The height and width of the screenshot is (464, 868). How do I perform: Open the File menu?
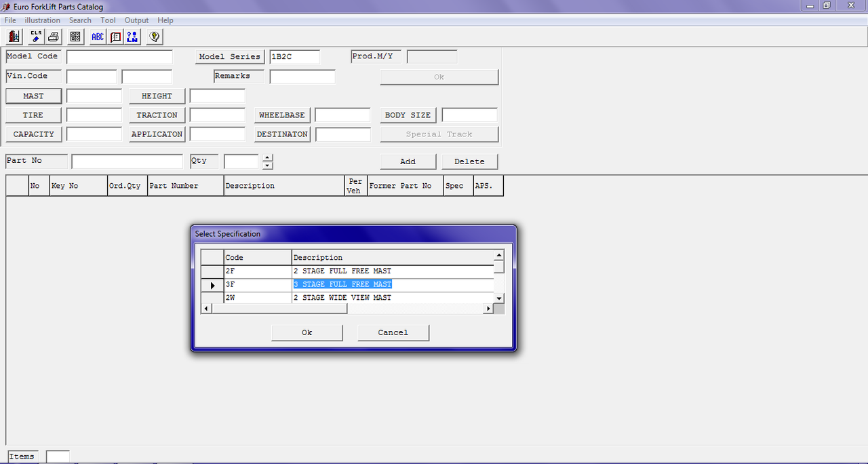pos(10,20)
